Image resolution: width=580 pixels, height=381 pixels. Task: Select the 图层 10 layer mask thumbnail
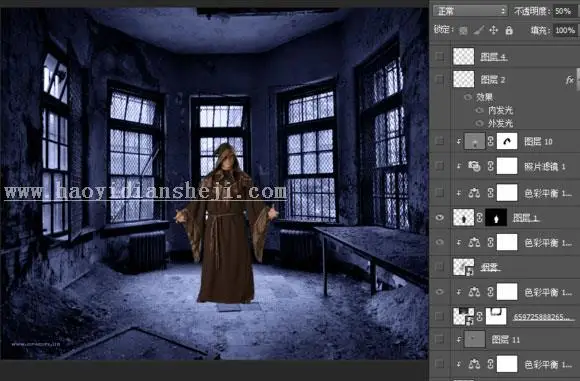(507, 141)
